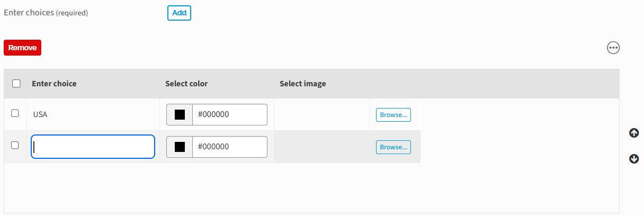644x216 pixels.
Task: Toggle the select-all checkbox in table header
Action: tap(16, 84)
